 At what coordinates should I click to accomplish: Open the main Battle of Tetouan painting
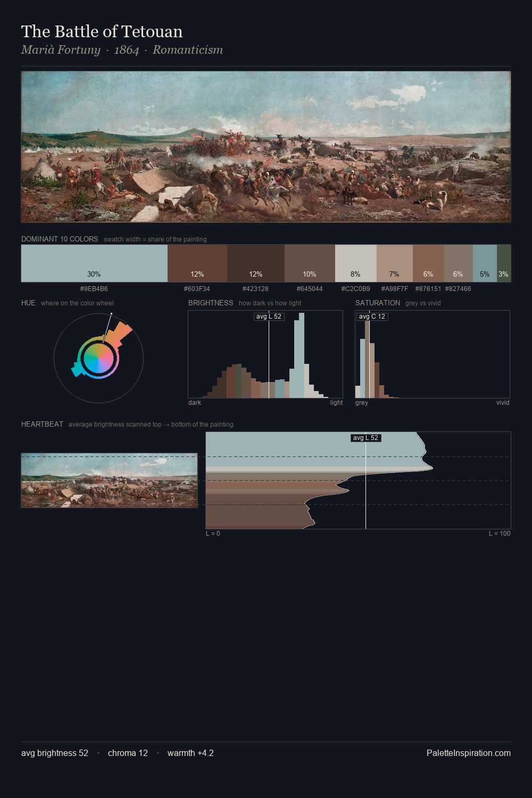click(x=266, y=147)
